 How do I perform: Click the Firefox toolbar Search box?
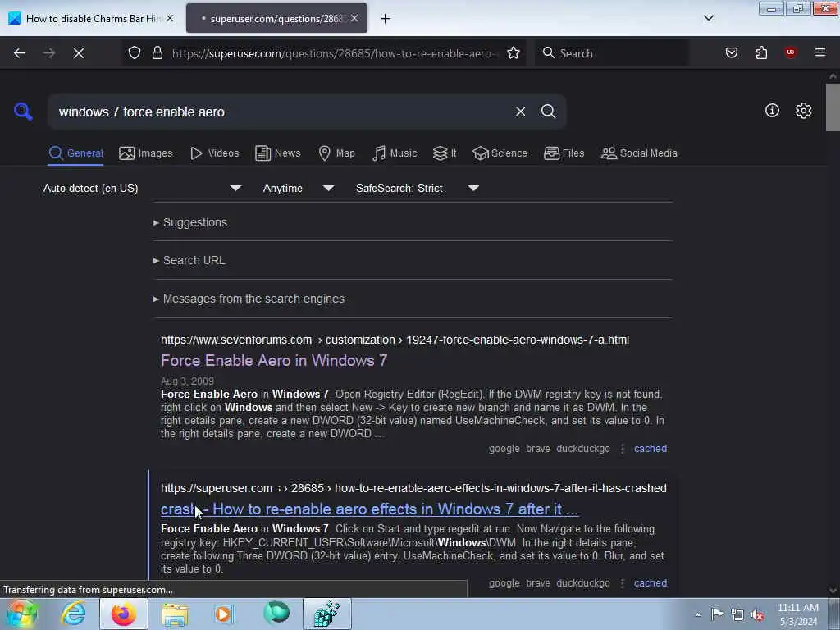[610, 53]
